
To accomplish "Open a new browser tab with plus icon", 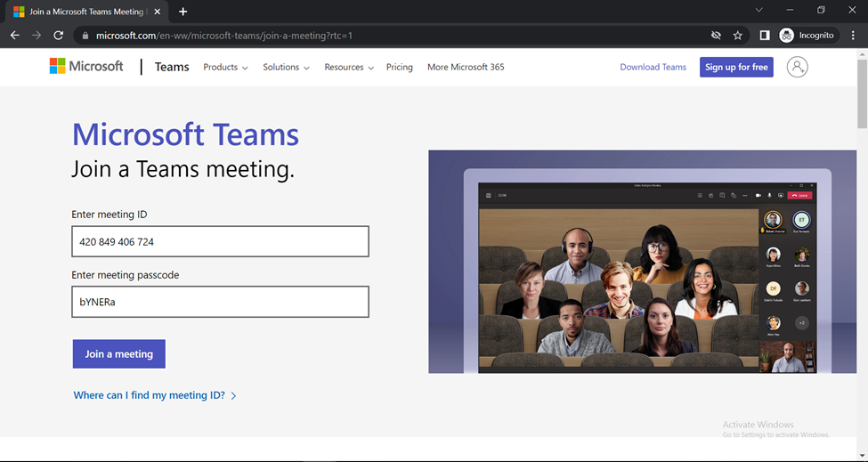I will pyautogui.click(x=183, y=12).
